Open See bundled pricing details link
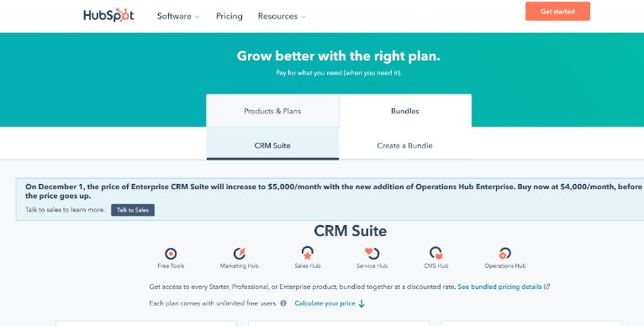This screenshot has height=326, width=644. [x=500, y=287]
